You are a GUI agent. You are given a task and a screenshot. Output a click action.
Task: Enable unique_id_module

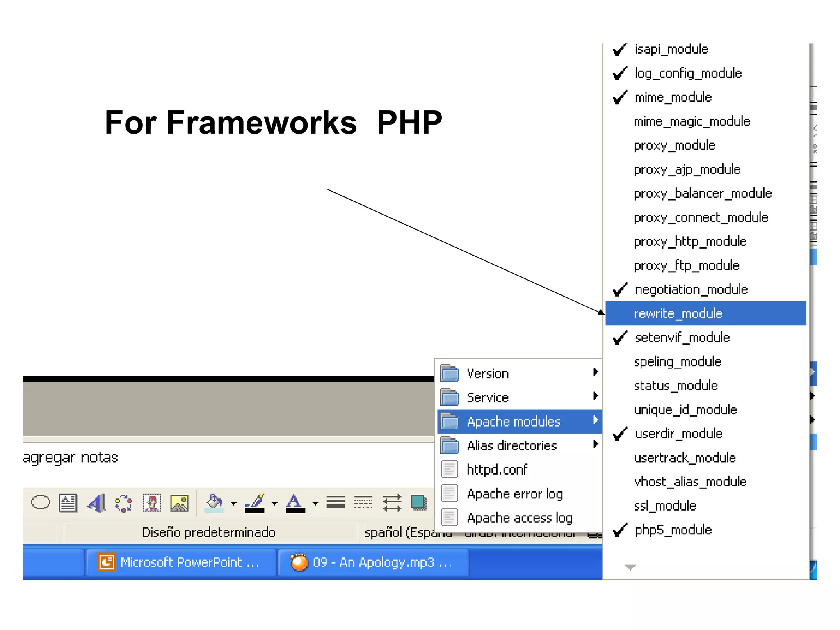[x=706, y=409]
